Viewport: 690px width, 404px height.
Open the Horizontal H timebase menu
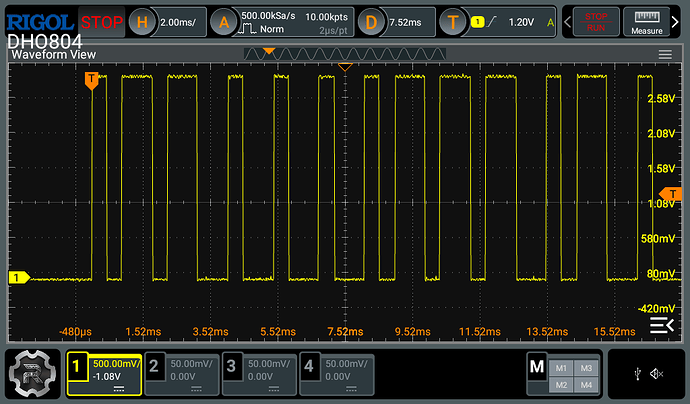point(142,22)
